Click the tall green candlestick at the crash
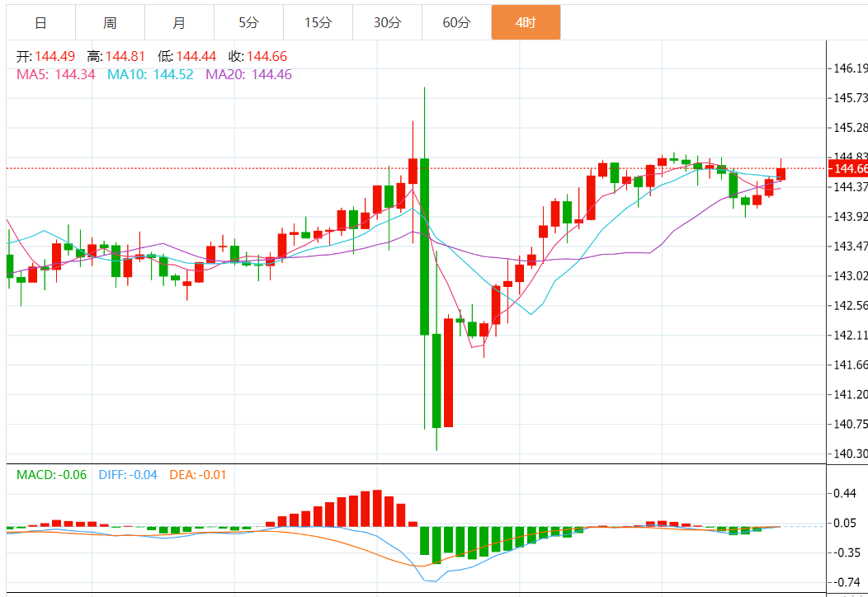 [425, 247]
